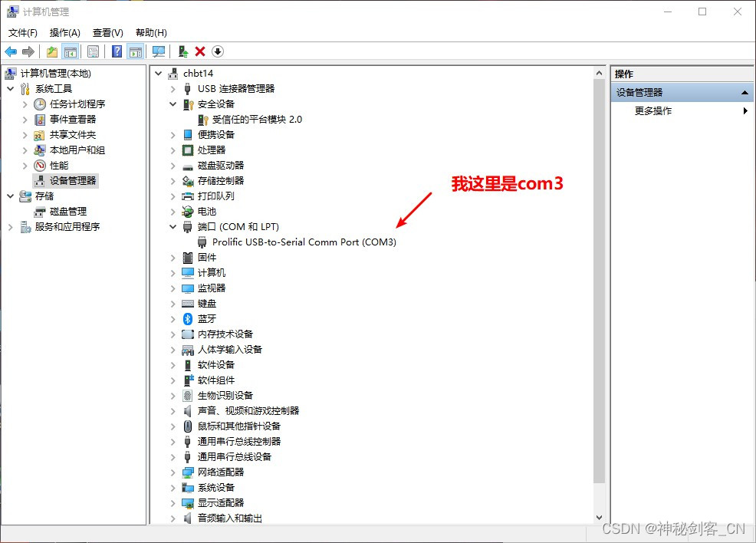Viewport: 756px width, 543px height.
Task: Click the 打印队列 printer icon
Action: (188, 196)
